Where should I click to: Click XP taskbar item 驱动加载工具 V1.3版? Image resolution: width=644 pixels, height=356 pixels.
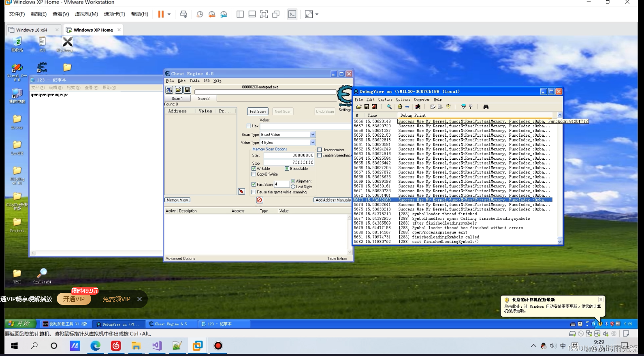click(66, 324)
